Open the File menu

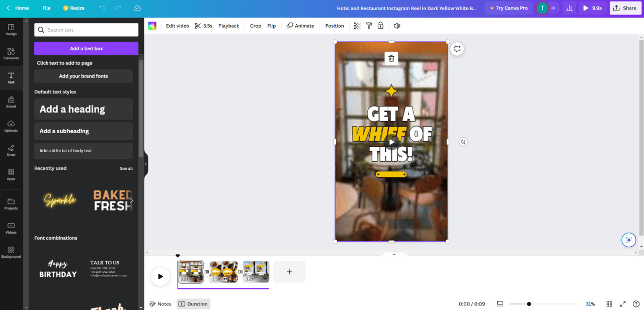[x=46, y=8]
